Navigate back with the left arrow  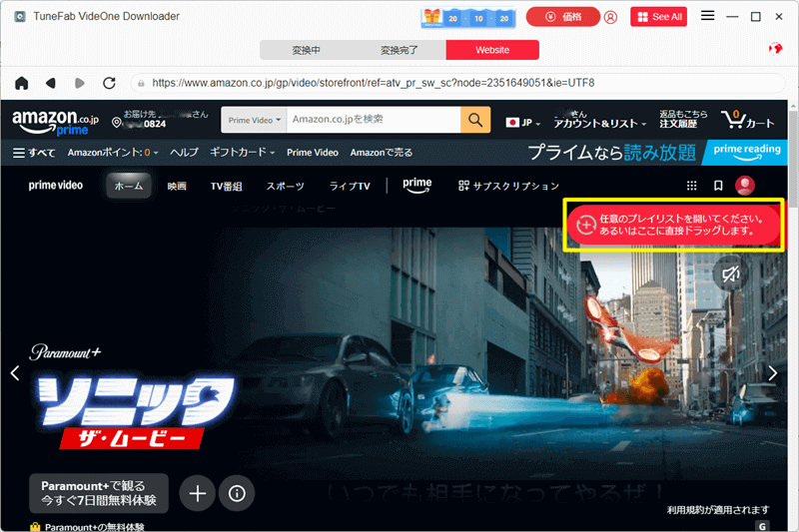[51, 83]
